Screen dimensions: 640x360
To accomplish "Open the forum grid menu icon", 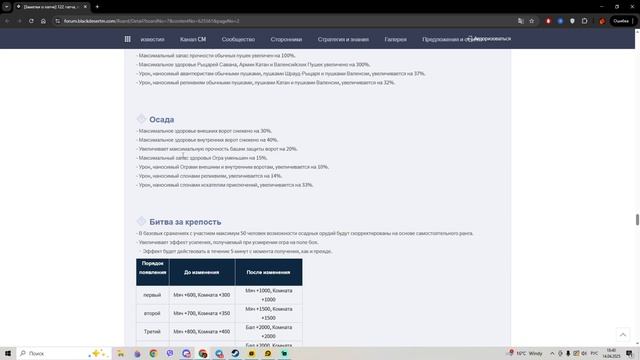I will tap(127, 39).
